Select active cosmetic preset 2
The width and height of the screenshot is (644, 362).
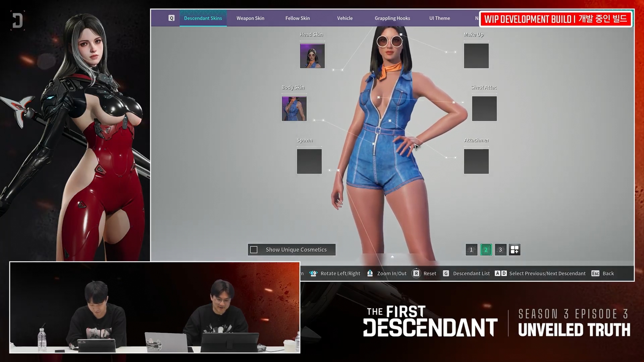coord(486,250)
